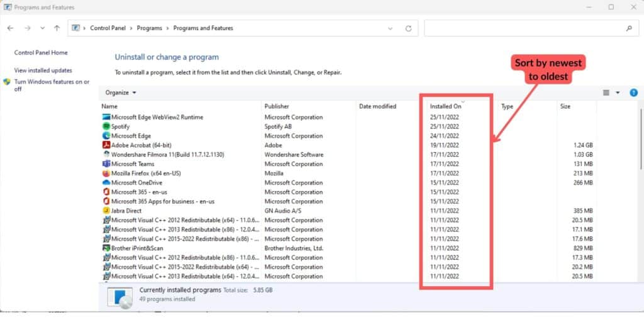This screenshot has height=322, width=644.
Task: Select the Microsoft Edge icon
Action: click(x=106, y=136)
